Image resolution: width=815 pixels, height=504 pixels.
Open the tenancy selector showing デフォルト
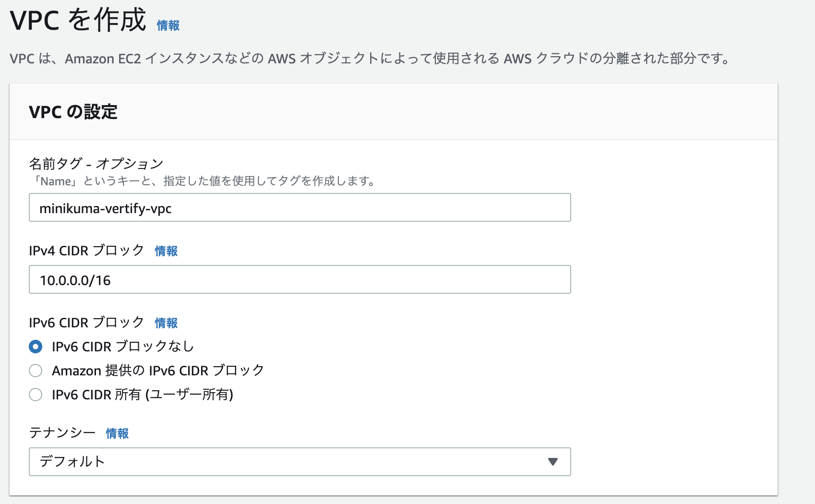(300, 462)
